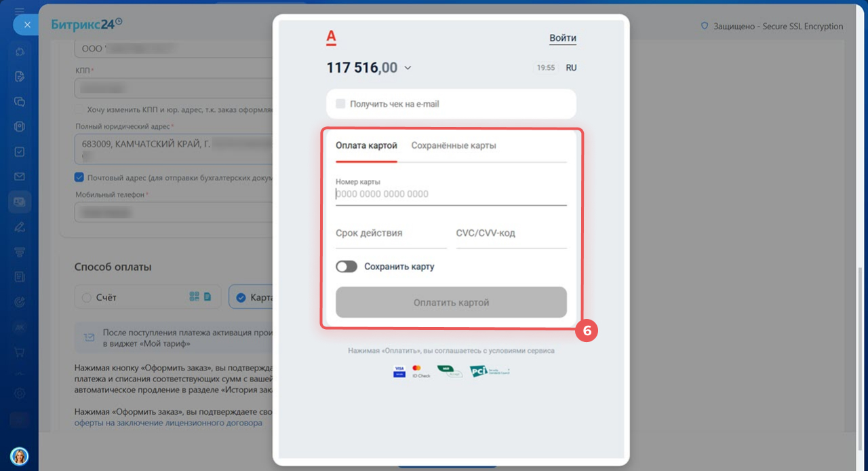This screenshot has width=868, height=471.
Task: Click the red Alfa-Bank logo
Action: pos(331,38)
